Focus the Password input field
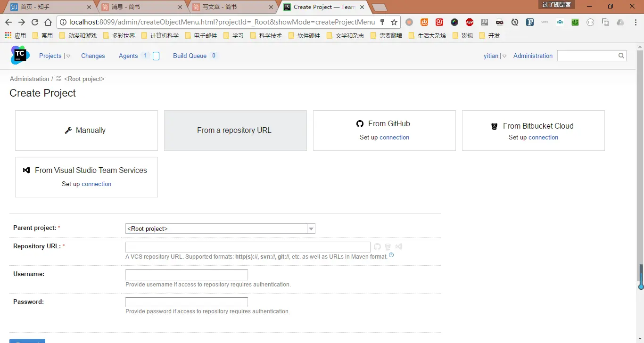This screenshot has height=343, width=644. (187, 302)
